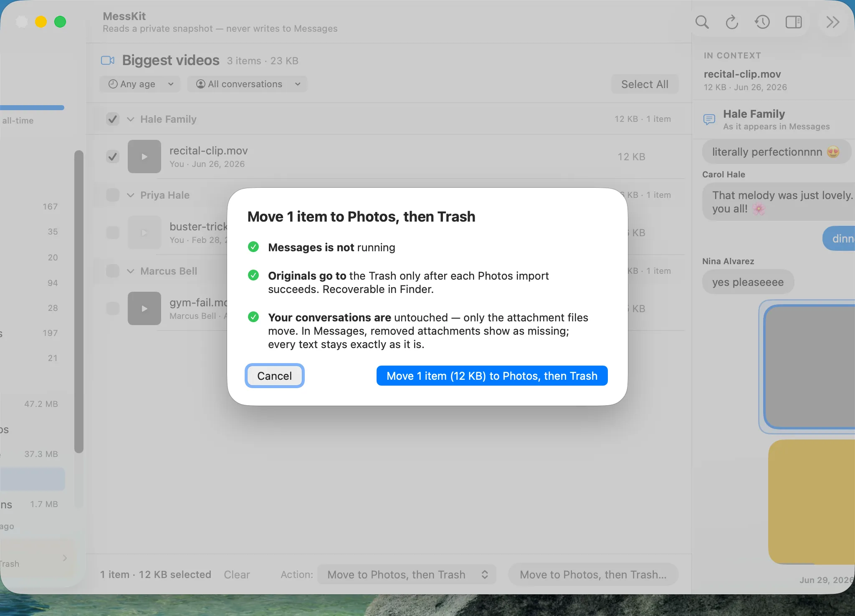The height and width of the screenshot is (616, 855).
Task: Click the green zoom window button
Action: pyautogui.click(x=60, y=22)
